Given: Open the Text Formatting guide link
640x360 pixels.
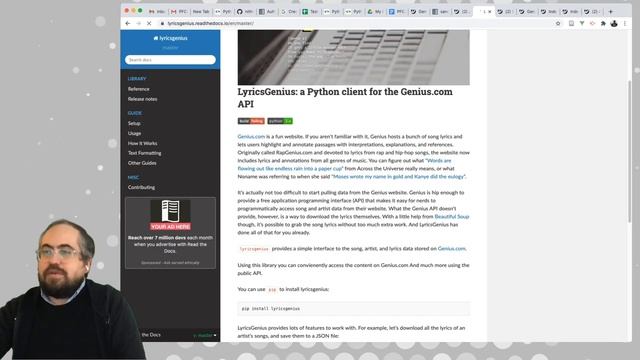Looking at the screenshot, I should pos(144,153).
